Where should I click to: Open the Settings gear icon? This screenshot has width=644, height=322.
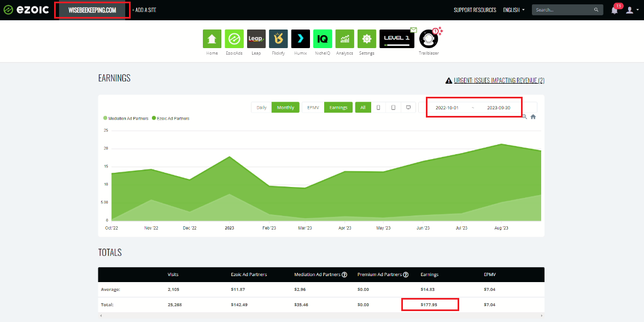pos(367,39)
